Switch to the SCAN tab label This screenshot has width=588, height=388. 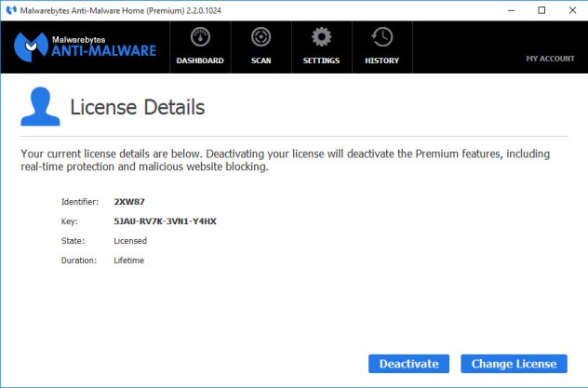point(261,60)
